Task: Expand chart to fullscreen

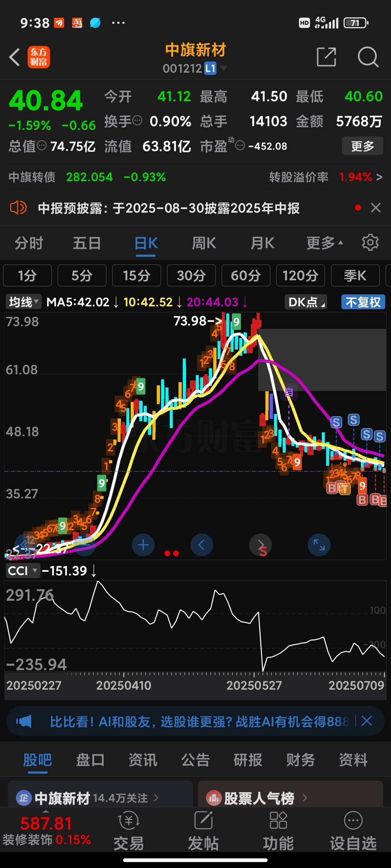Action: click(319, 545)
